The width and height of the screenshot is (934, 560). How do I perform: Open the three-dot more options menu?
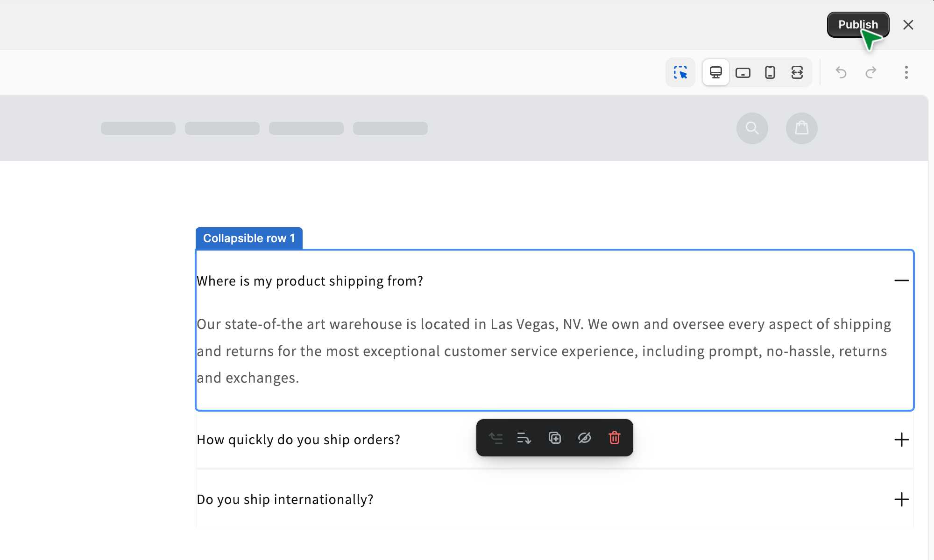point(906,72)
